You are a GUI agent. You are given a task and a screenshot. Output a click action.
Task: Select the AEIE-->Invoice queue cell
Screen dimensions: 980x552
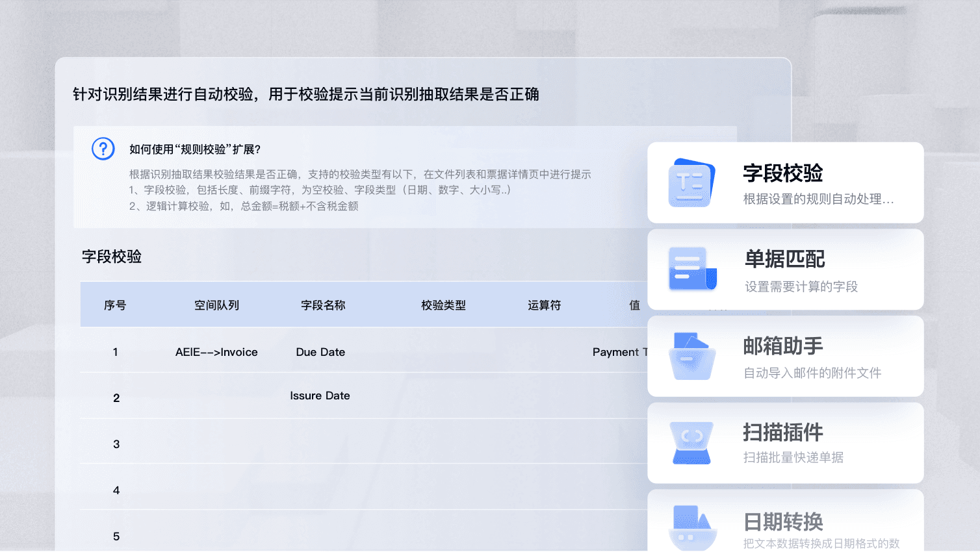[x=216, y=352]
